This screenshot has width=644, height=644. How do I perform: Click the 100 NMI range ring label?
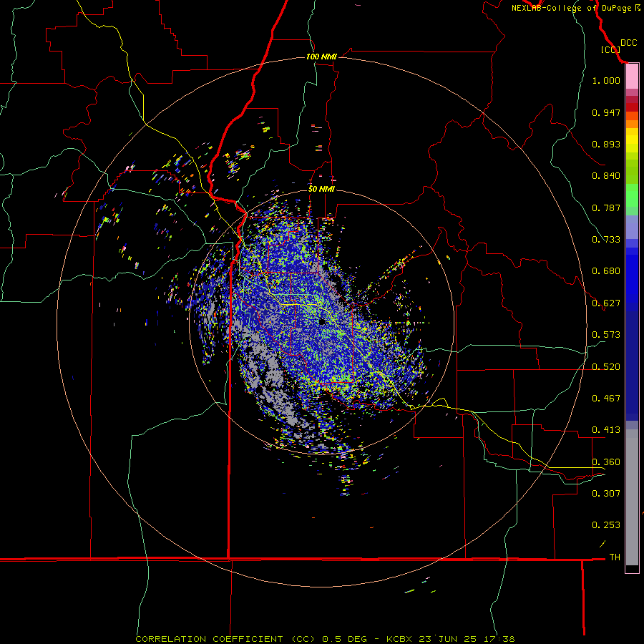coord(321,57)
